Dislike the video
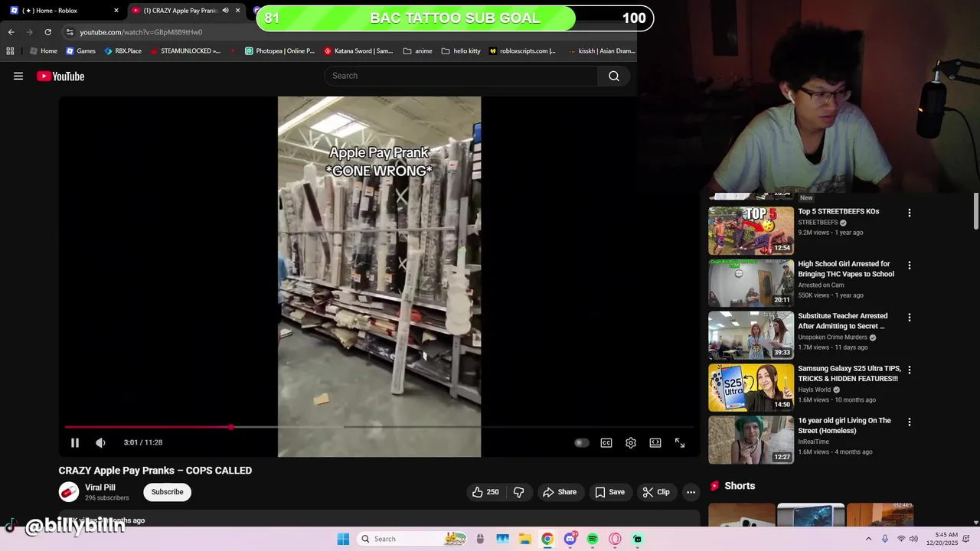Screen dimensions: 980x551 (518, 492)
